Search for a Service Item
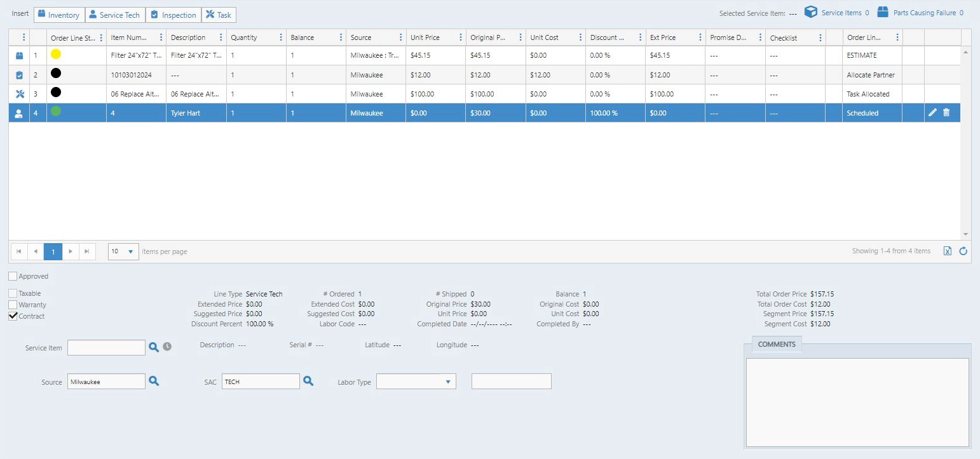980x459 pixels. tap(153, 347)
